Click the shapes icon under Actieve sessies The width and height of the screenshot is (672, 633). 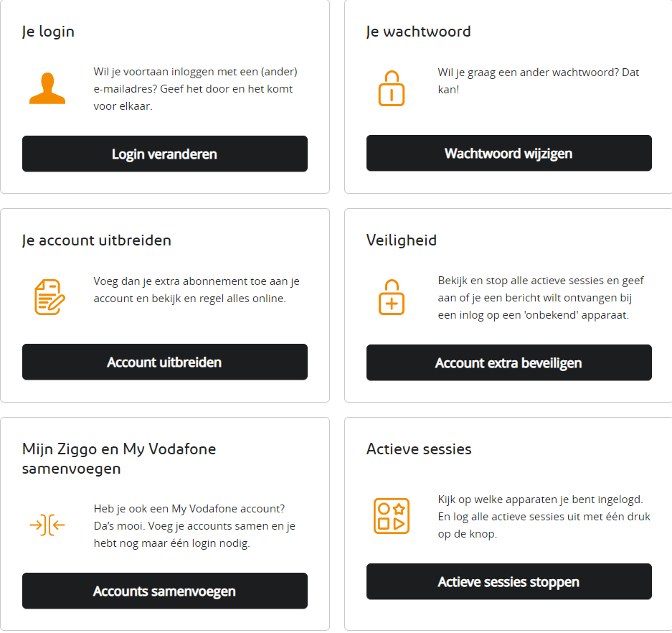pyautogui.click(x=392, y=515)
